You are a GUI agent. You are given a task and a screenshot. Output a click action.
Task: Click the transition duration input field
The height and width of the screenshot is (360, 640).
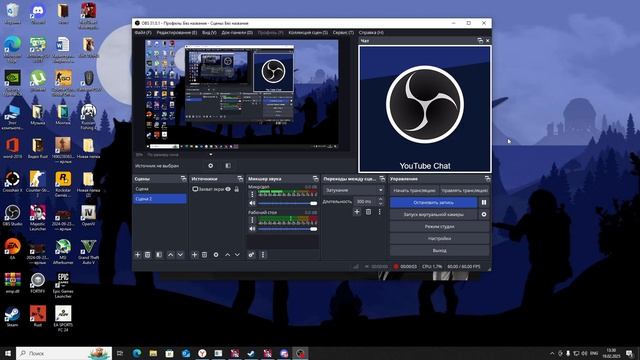[365, 201]
